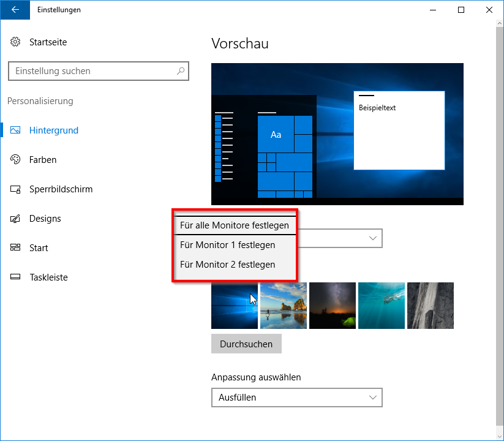Select the Farben sidebar icon

[15, 159]
